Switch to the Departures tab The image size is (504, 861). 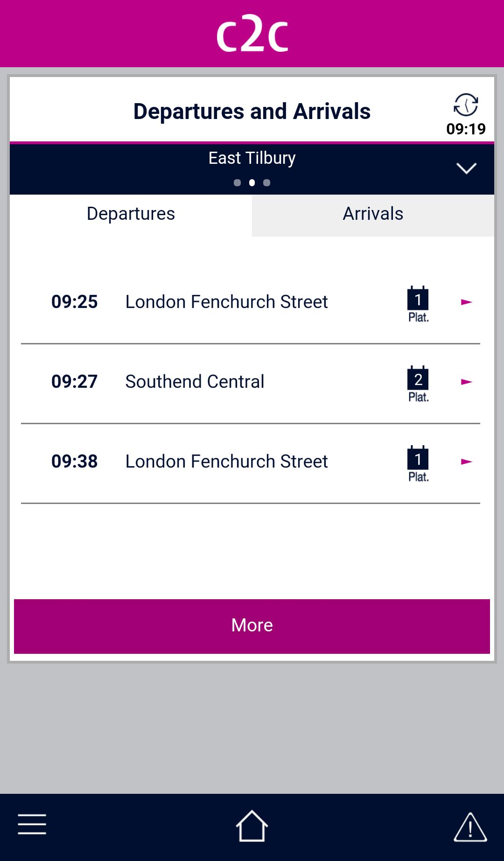[131, 214]
